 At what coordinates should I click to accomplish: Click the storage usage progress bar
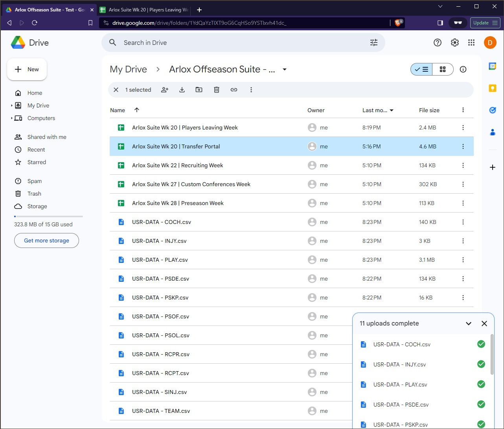[48, 216]
